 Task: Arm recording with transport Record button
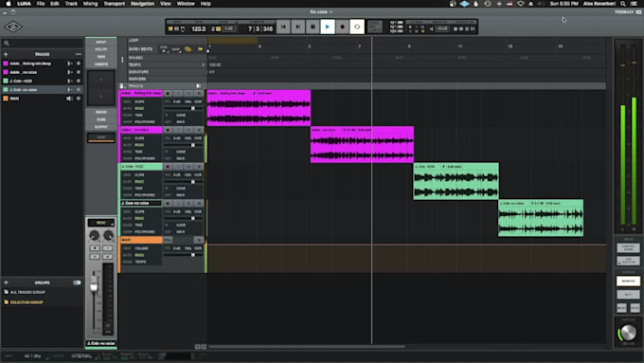[x=342, y=27]
